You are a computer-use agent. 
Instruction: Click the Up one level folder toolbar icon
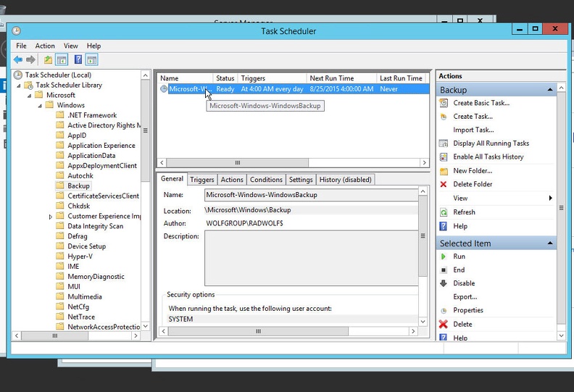pos(48,59)
